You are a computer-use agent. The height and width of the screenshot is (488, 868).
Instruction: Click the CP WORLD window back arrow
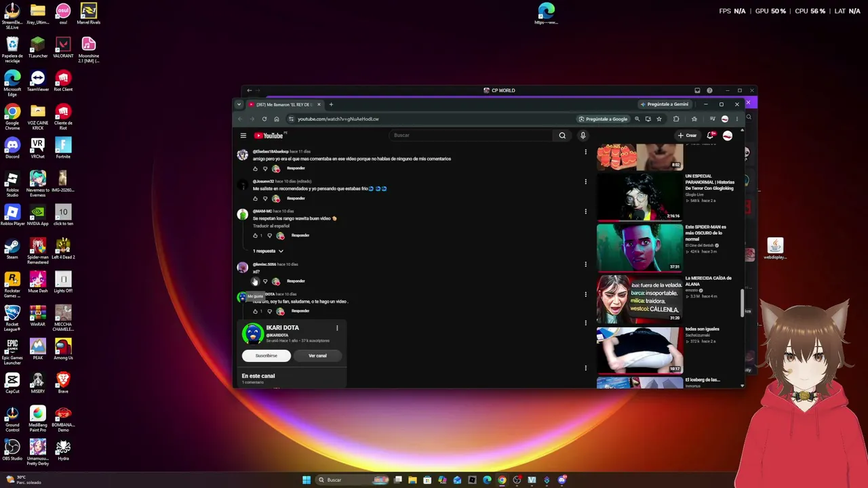tap(249, 90)
